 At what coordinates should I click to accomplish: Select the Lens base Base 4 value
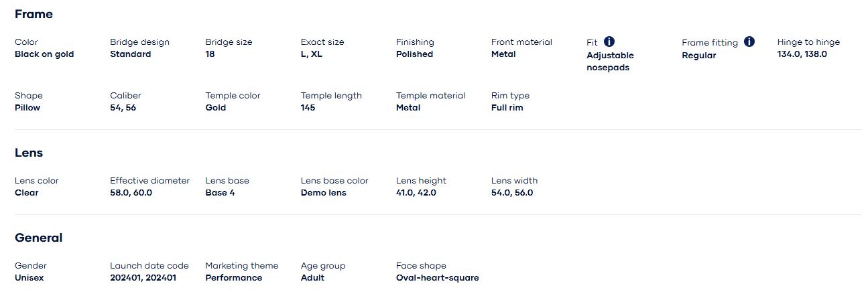(220, 193)
